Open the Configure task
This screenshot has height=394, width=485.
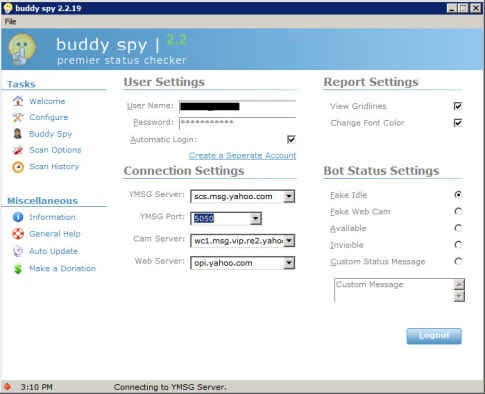click(x=49, y=117)
